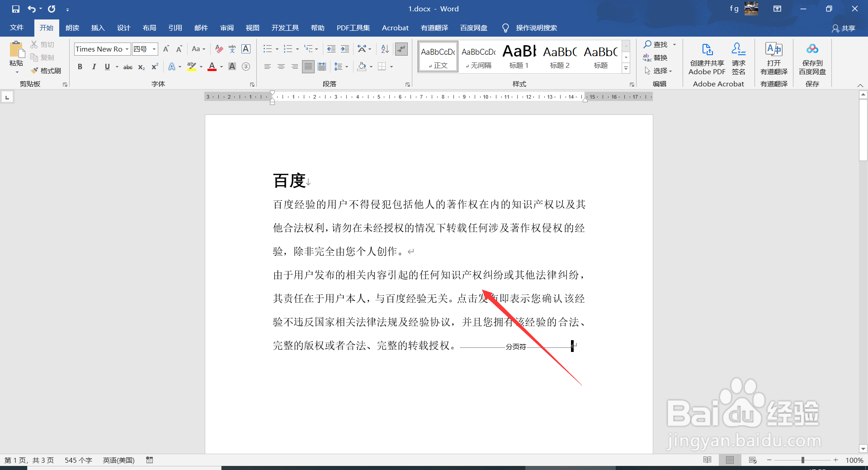Sort the selected text alphabetically

tap(385, 49)
